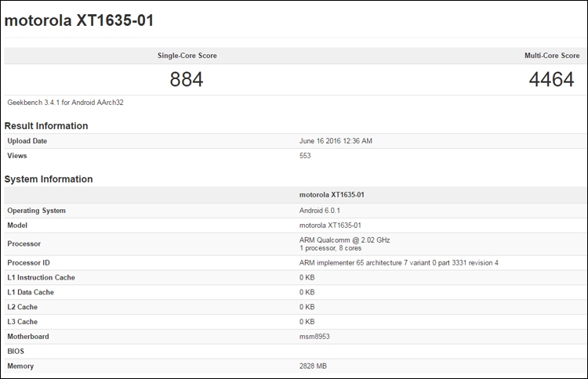Click the System Information section heading
Viewport: 588px width, 379px height.
pos(49,179)
